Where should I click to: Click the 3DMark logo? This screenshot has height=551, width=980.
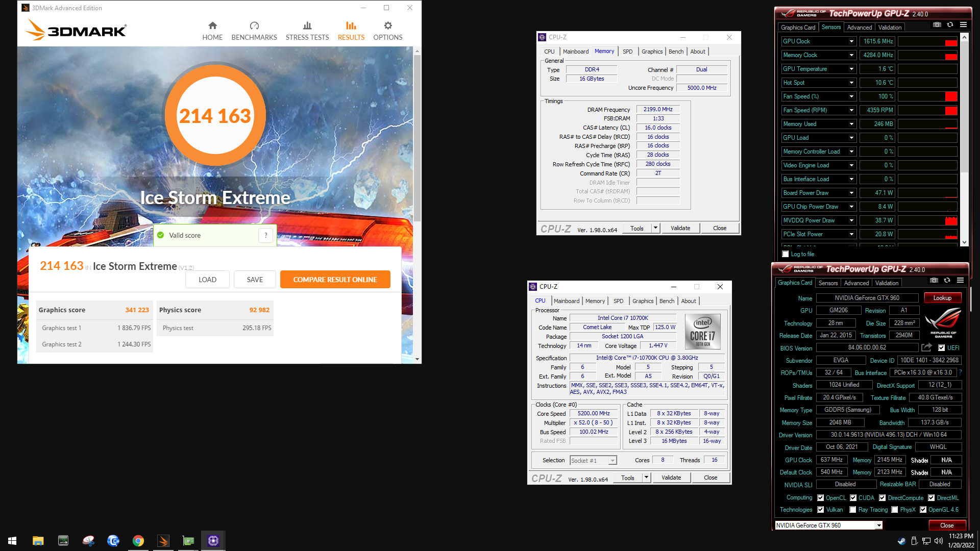pyautogui.click(x=76, y=30)
